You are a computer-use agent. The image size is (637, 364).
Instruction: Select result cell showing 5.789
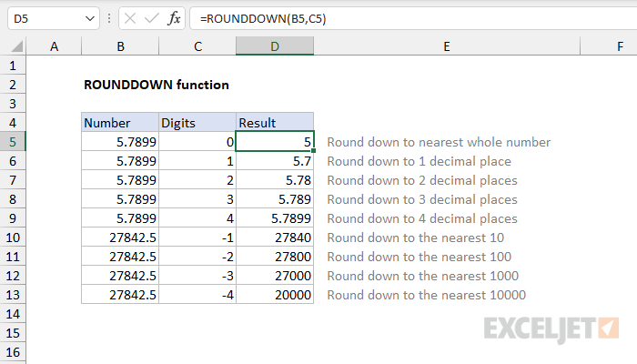[x=275, y=199]
